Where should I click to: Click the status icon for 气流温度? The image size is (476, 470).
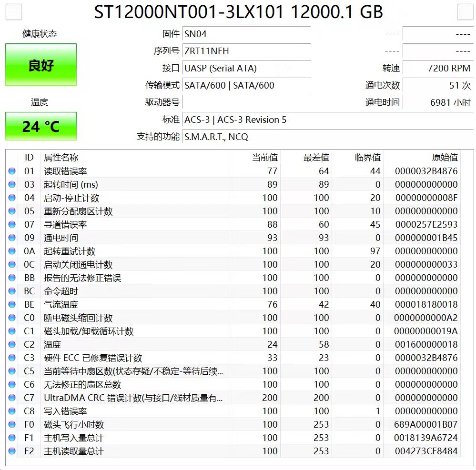12,304
